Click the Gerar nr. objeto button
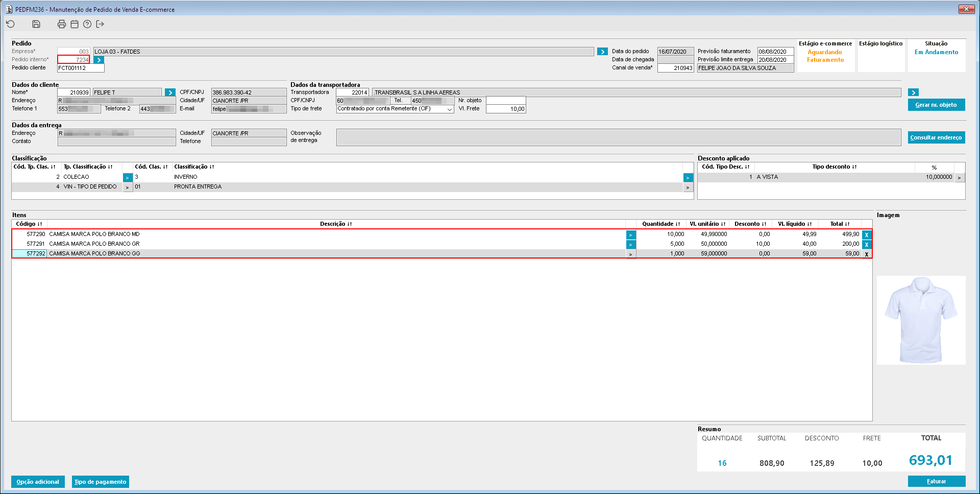 tap(936, 105)
